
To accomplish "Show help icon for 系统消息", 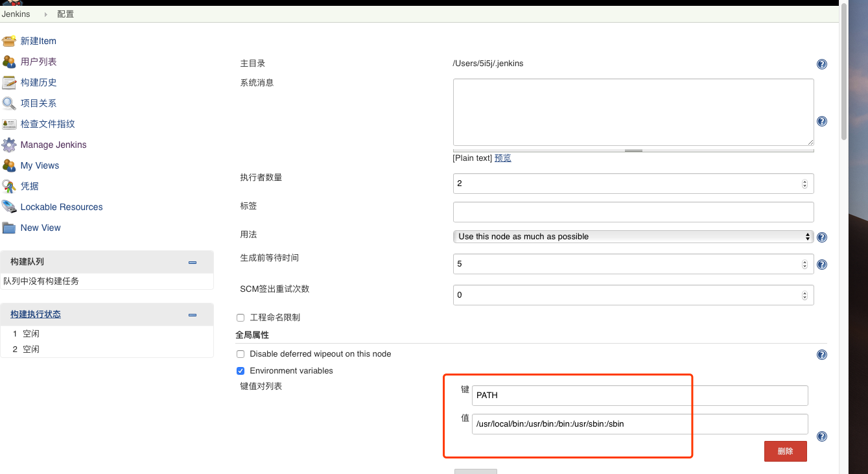I will [822, 121].
